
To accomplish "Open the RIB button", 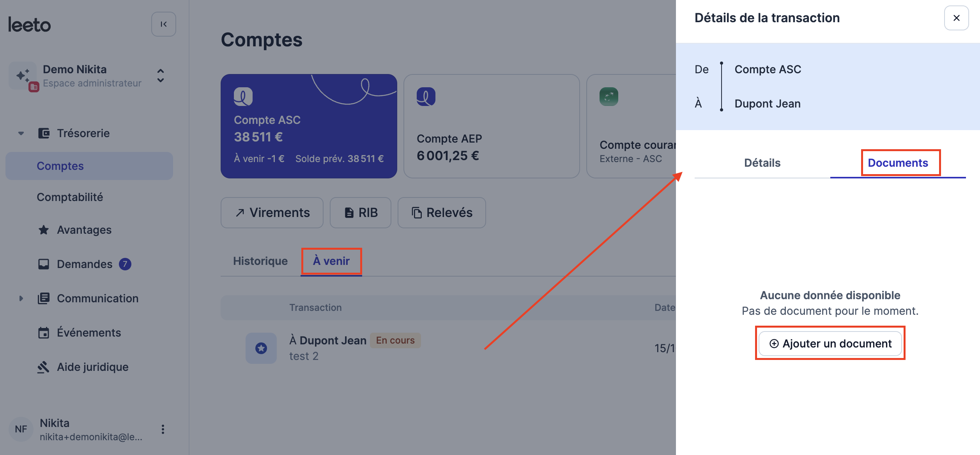I will (x=361, y=213).
